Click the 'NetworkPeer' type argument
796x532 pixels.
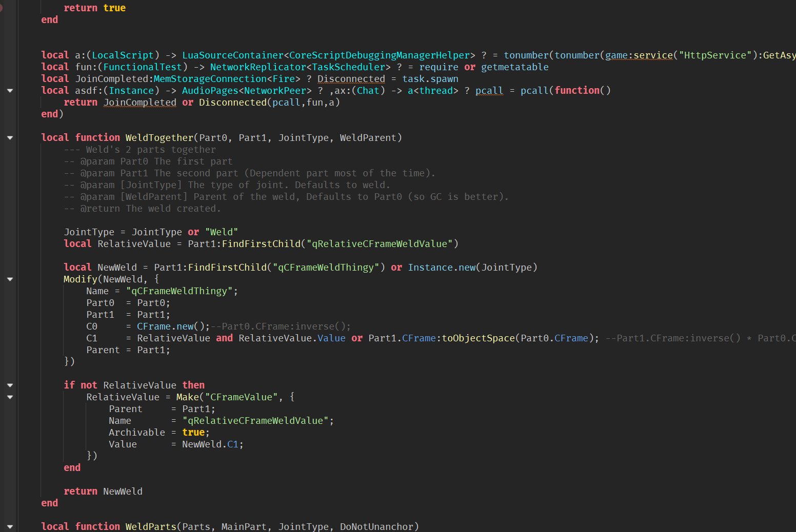(275, 90)
